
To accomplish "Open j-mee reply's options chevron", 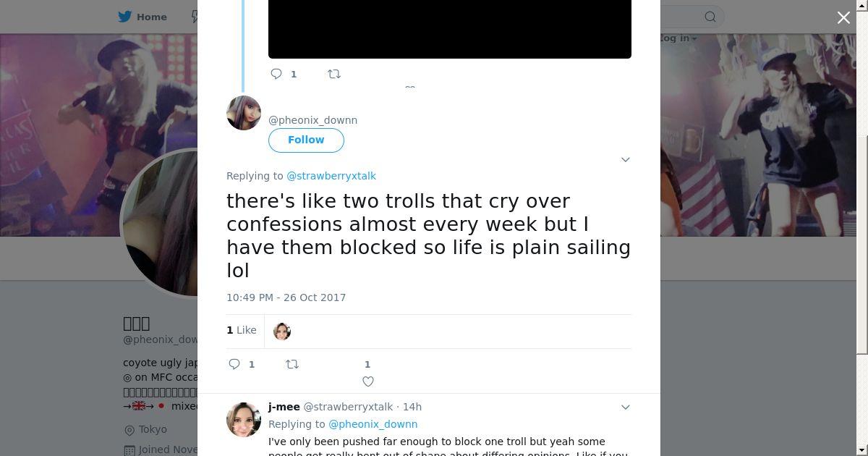I will point(626,407).
